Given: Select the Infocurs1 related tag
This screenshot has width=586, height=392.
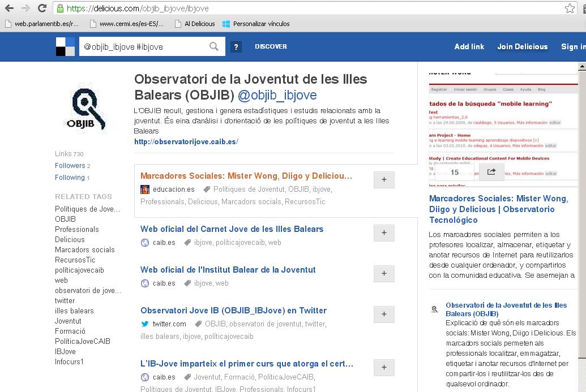Looking at the screenshot, I should click(69, 362).
